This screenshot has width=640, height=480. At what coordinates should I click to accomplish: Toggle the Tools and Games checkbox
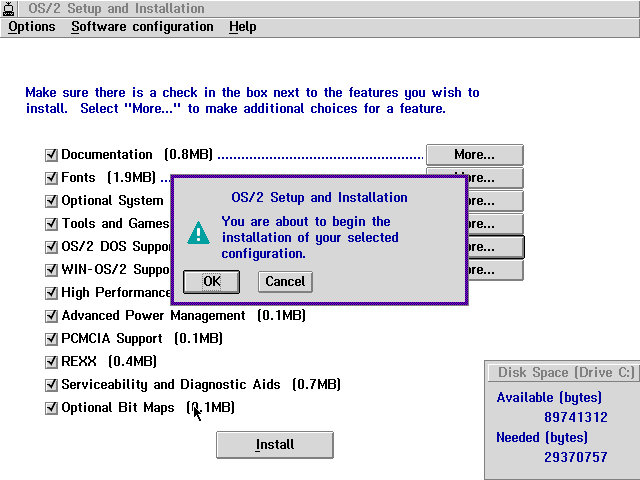(51, 224)
